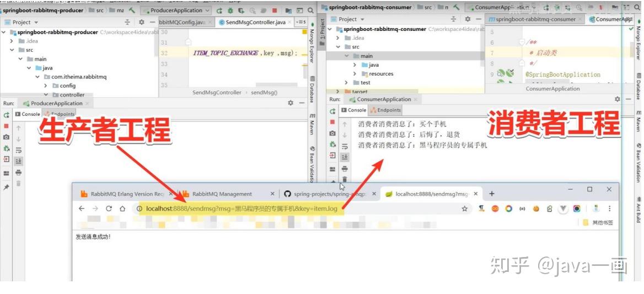Expand the config package in producer tree

[x=46, y=86]
